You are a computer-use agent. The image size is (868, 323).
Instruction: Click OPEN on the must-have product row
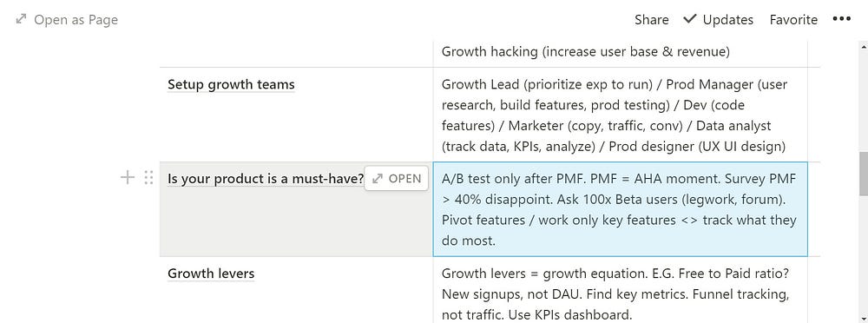pyautogui.click(x=397, y=178)
